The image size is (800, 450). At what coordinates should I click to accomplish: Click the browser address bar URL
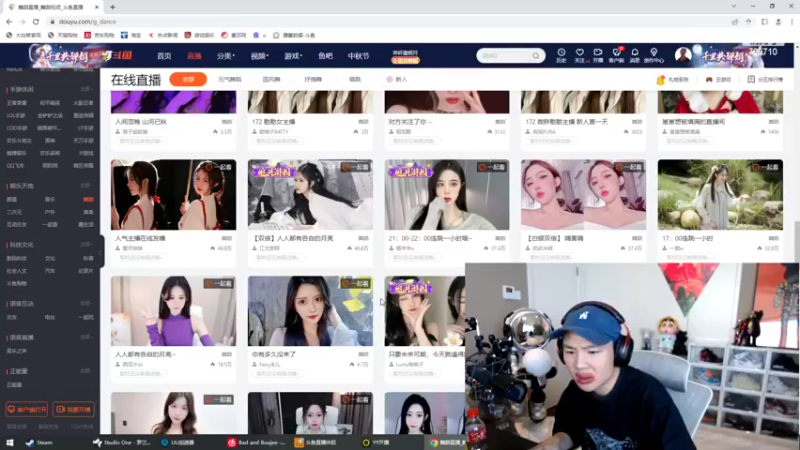[x=87, y=21]
